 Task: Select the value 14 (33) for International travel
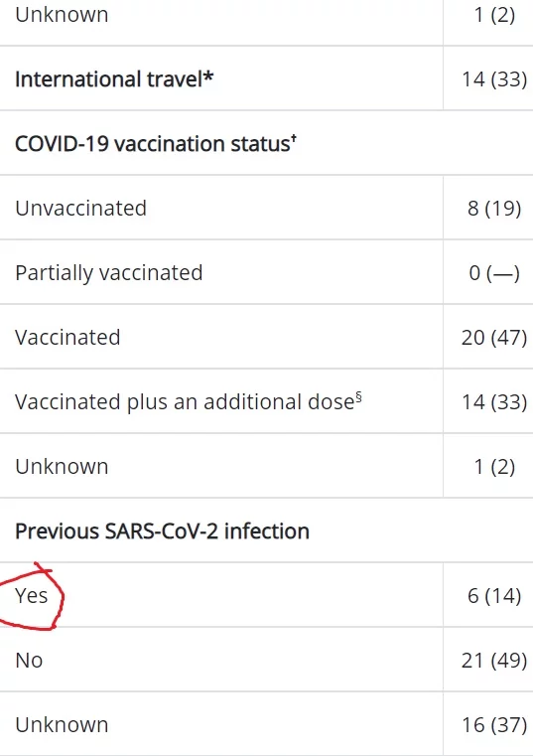click(x=494, y=79)
